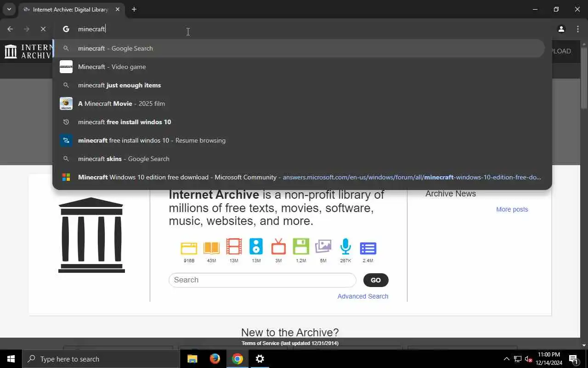Click A Minecraft Movie thumbnail icon
The height and width of the screenshot is (368, 588).
[66, 103]
